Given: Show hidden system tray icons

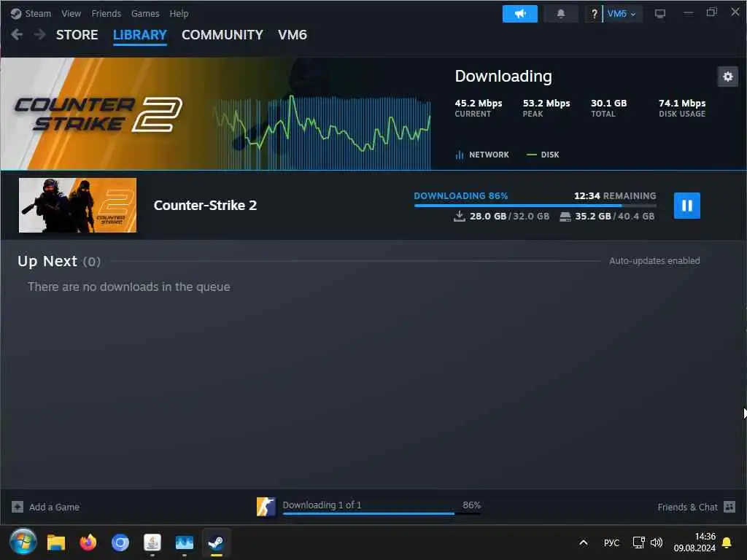Looking at the screenshot, I should coord(583,542).
